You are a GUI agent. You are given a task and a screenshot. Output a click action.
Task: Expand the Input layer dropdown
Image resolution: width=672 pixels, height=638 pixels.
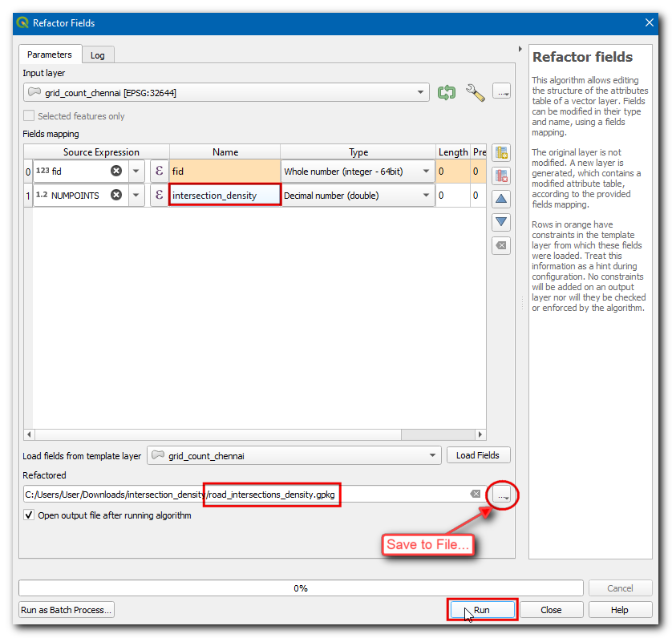pos(422,93)
